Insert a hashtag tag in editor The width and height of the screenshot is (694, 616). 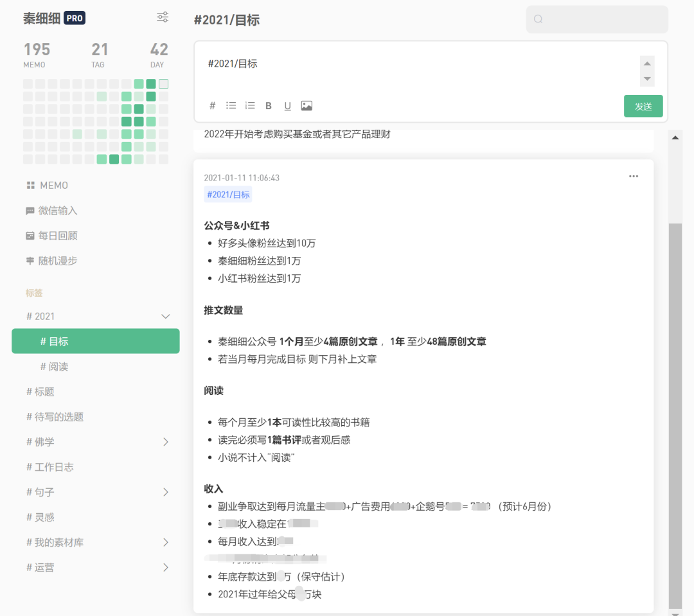pos(213,106)
